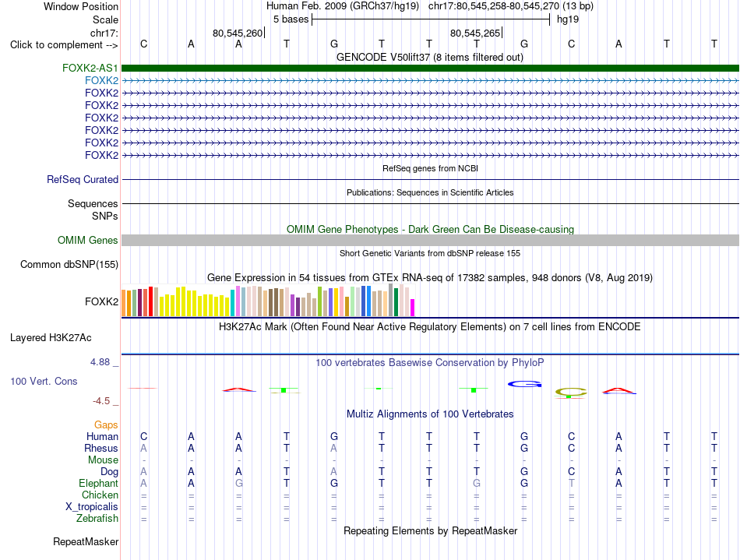This screenshot has height=560, width=740.
Task: Click the -4.5 PhyloP axis value
Action: pyautogui.click(x=101, y=401)
